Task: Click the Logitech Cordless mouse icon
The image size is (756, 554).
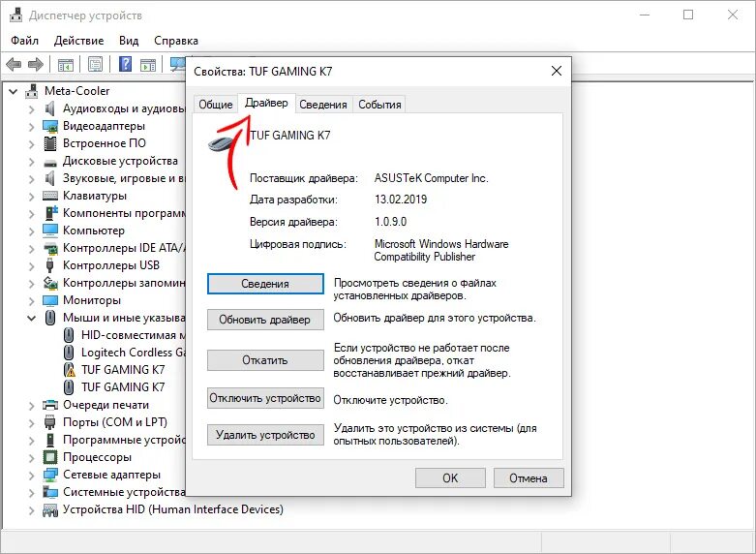Action: click(x=69, y=353)
